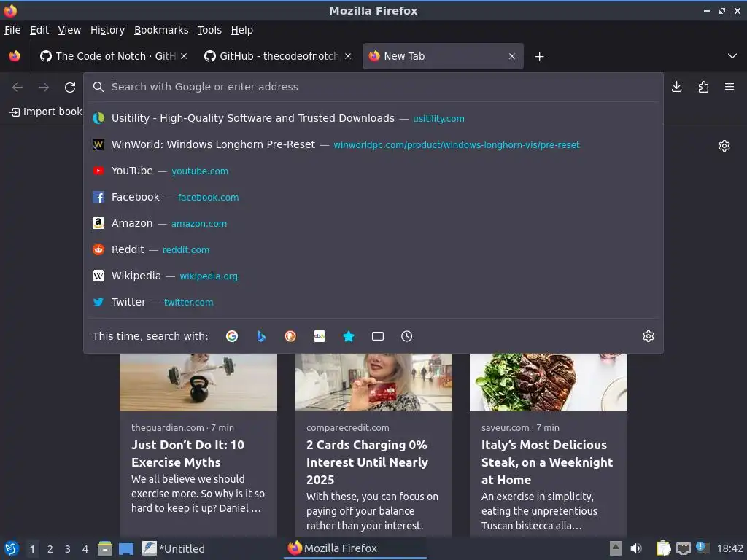747x560 pixels.
Task: Click Import bookmarks button in bookmarks bar
Action: coord(45,112)
